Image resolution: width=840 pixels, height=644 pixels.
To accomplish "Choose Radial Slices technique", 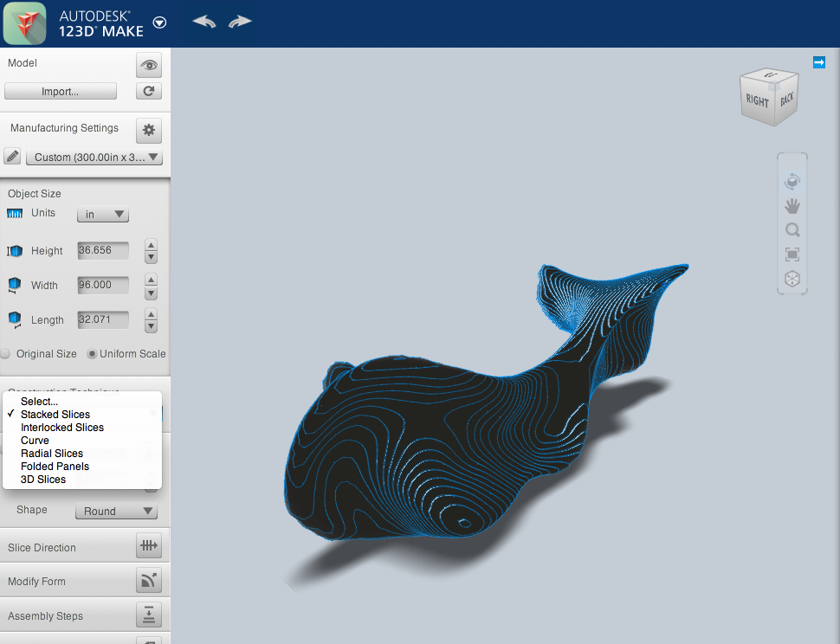I will [82, 454].
